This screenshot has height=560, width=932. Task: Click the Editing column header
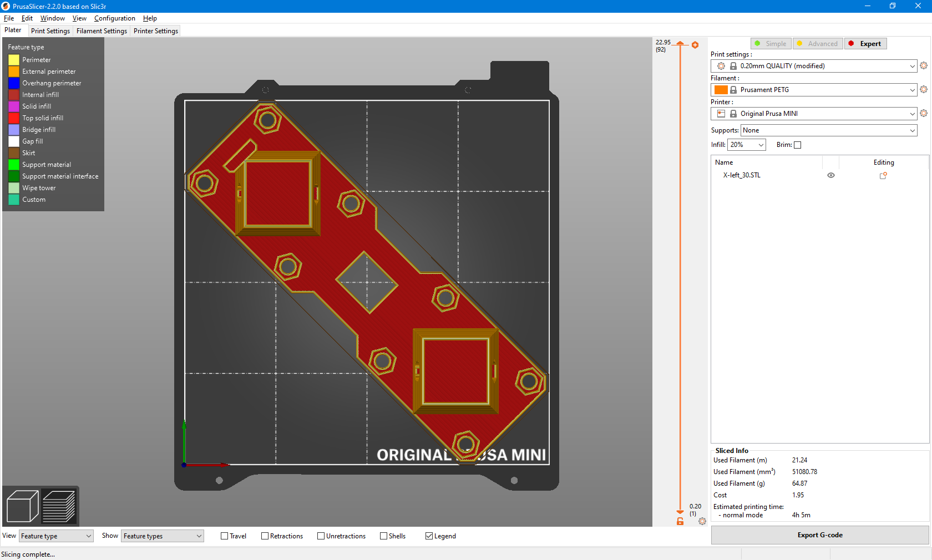tap(884, 162)
